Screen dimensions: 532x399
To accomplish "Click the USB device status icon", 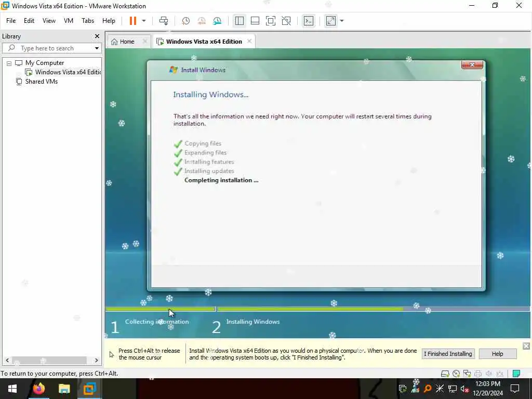I will tap(500, 374).
